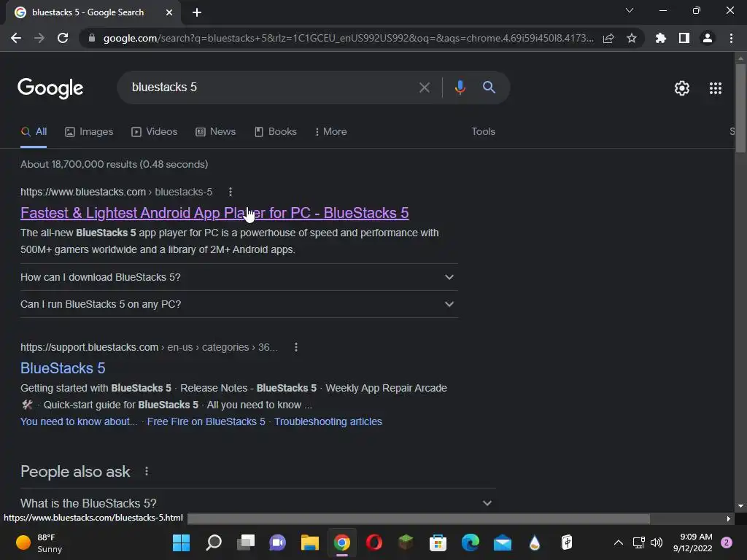Switch to Images results tab
747x560 pixels.
89,131
